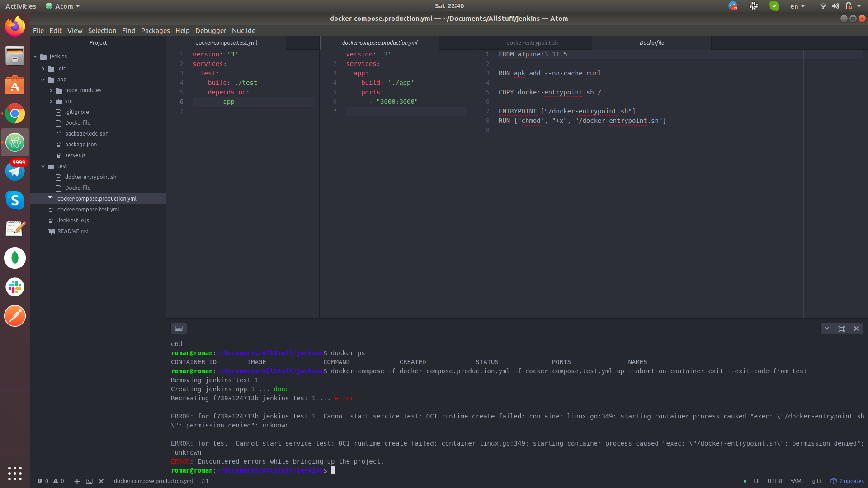The image size is (868, 488).
Task: Open Wi-Fi network indicator
Action: [x=823, y=6]
